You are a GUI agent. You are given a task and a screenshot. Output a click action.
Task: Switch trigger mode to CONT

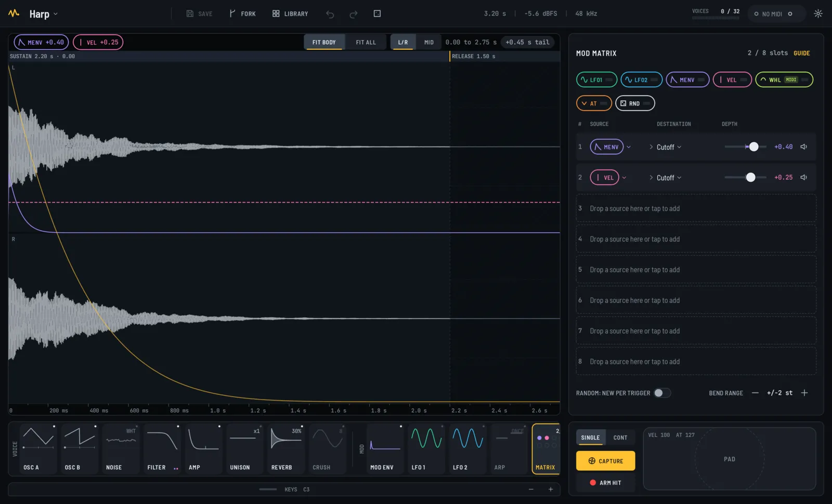tap(620, 437)
